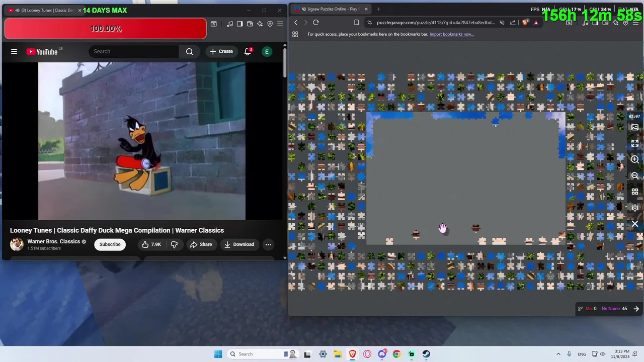Open puzzle settings gear
The width and height of the screenshot is (644, 362).
click(x=635, y=208)
